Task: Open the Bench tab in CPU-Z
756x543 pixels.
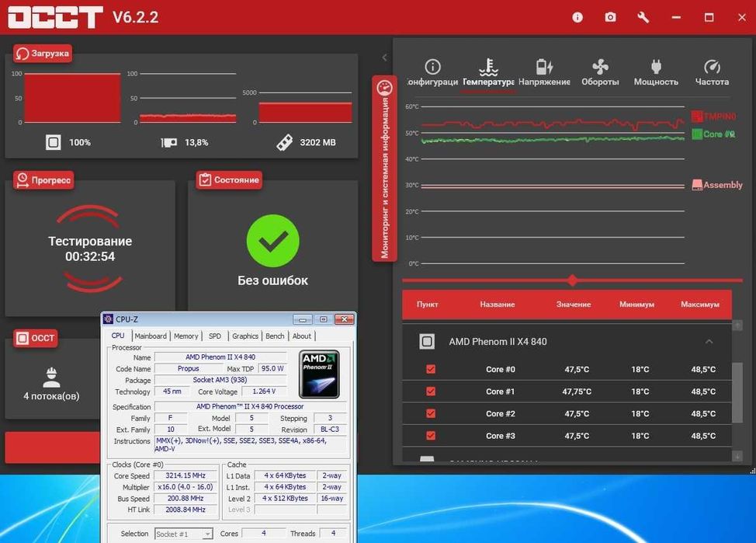Action: pos(275,336)
